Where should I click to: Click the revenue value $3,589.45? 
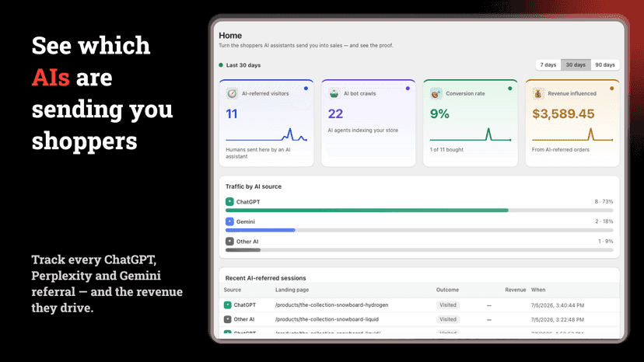coord(563,113)
